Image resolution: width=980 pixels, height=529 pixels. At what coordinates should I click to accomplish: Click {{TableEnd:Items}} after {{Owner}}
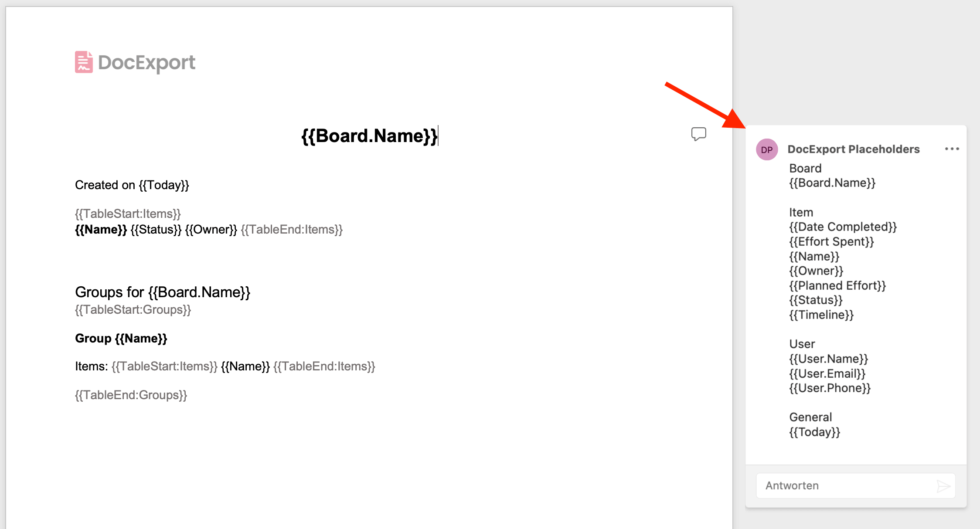292,230
